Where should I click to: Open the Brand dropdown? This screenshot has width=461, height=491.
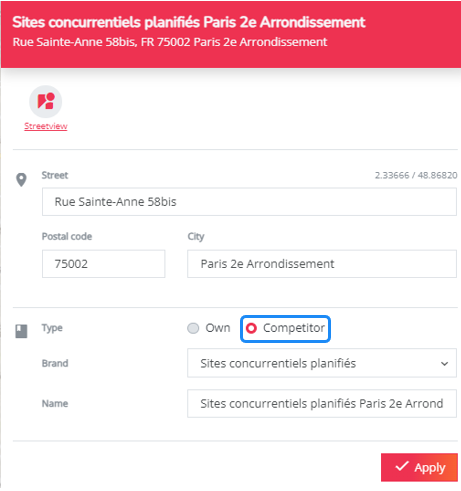[322, 363]
